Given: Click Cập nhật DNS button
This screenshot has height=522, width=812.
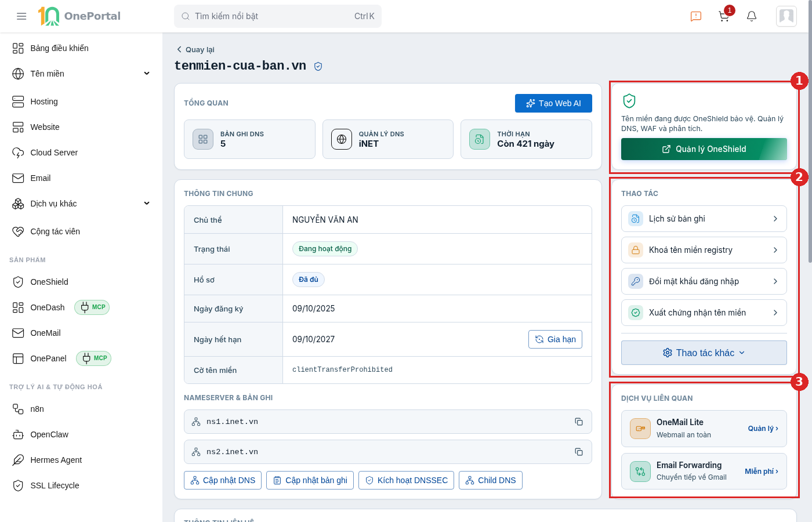Looking at the screenshot, I should (223, 480).
